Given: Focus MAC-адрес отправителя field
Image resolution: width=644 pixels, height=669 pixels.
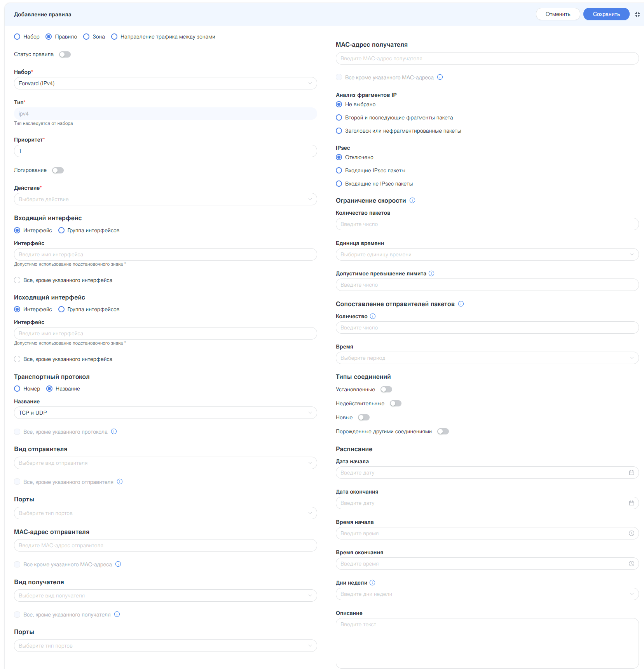Looking at the screenshot, I should (166, 545).
